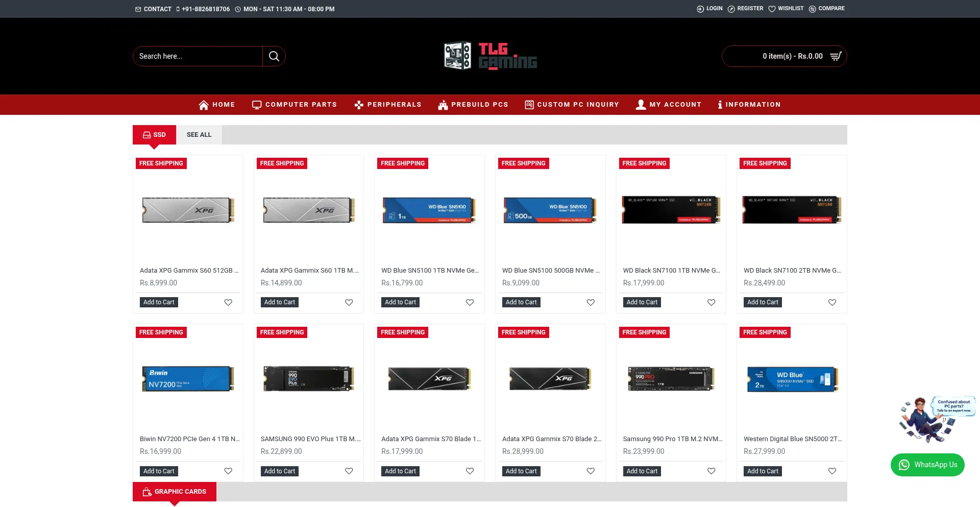This screenshot has width=980, height=507.
Task: Open the Register link
Action: [x=745, y=9]
